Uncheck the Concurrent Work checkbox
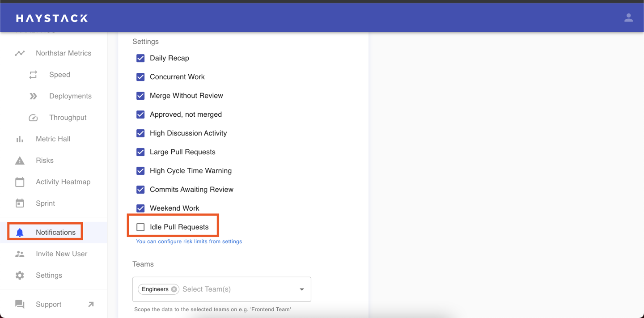The height and width of the screenshot is (318, 644). point(140,77)
